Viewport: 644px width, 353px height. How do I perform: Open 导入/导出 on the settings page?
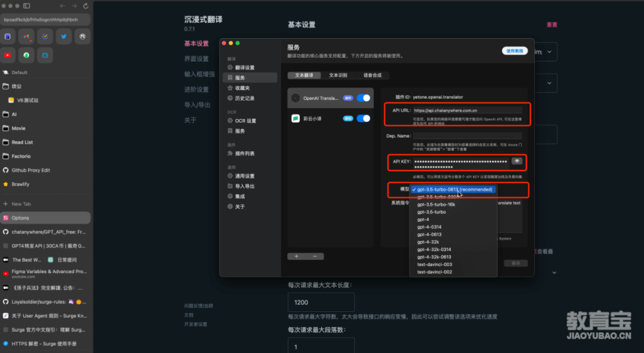(x=197, y=105)
